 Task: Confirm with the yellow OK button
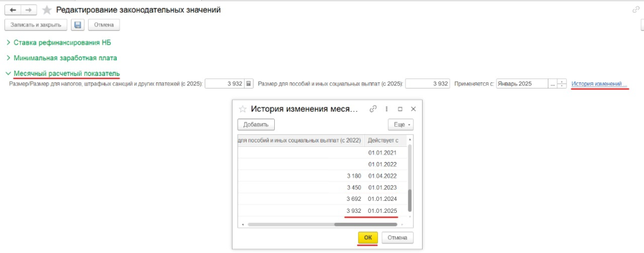tap(368, 238)
